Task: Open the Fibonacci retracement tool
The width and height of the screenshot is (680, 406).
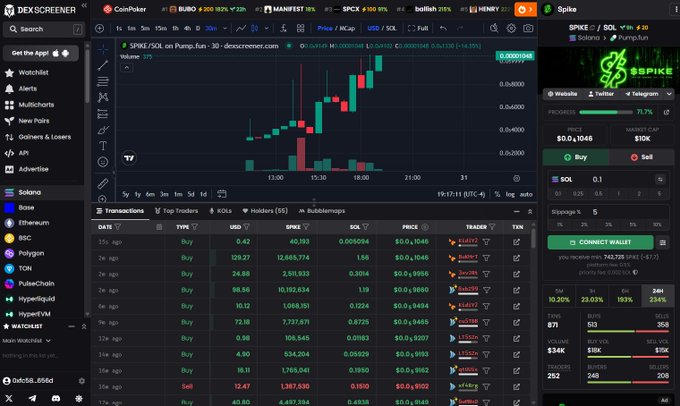Action: coord(103,81)
